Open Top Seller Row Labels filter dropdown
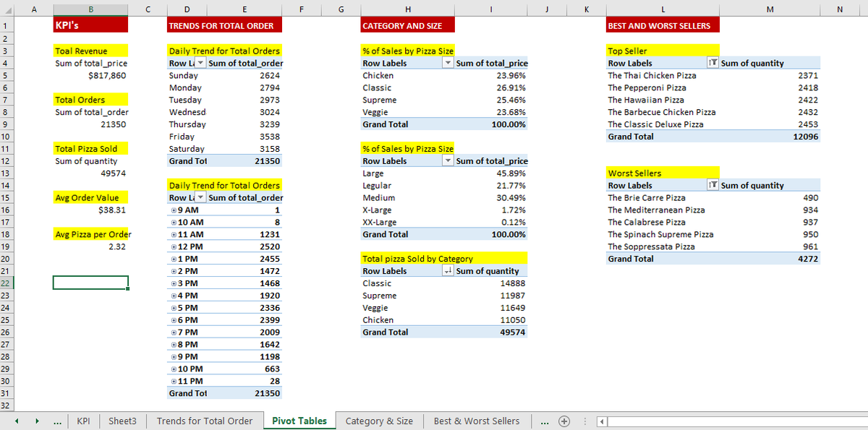 tap(714, 64)
